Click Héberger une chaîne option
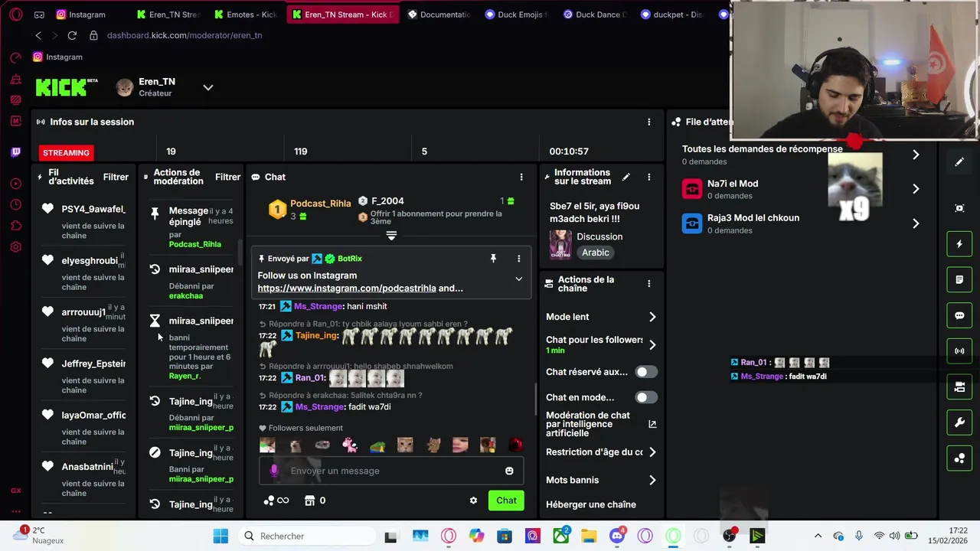The width and height of the screenshot is (980, 551). pyautogui.click(x=591, y=504)
